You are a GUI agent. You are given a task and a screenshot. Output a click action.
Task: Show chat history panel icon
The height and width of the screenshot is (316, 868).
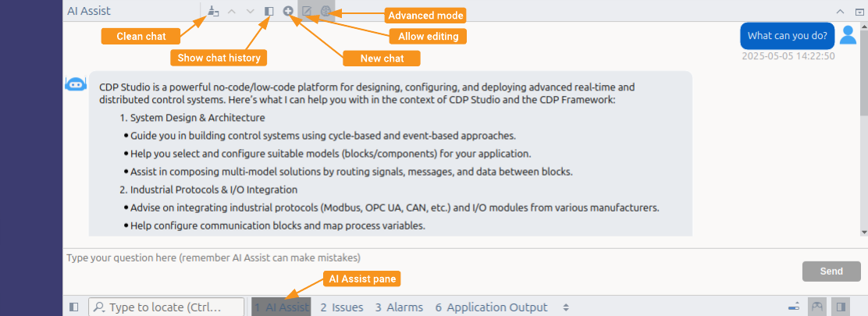point(269,11)
